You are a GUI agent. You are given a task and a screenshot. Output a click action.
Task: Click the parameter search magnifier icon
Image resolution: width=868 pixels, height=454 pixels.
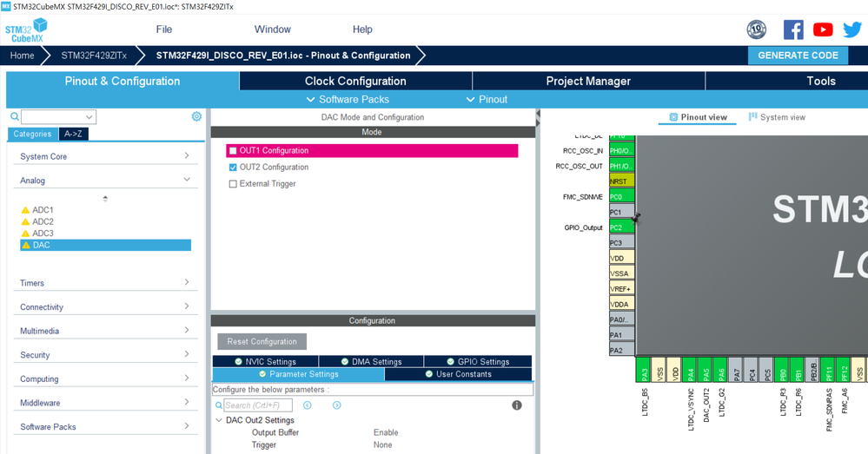click(x=219, y=405)
